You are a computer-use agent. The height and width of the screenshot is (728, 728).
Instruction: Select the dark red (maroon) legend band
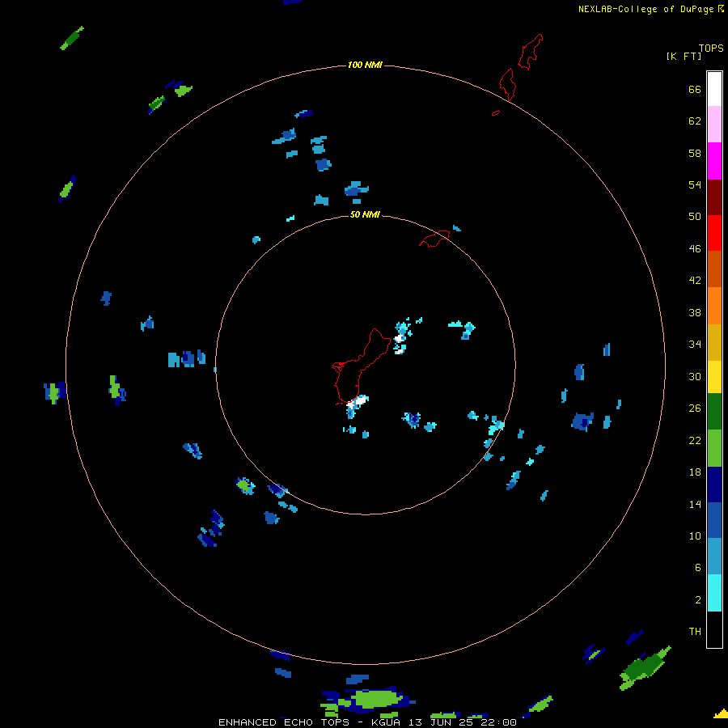pyautogui.click(x=714, y=197)
